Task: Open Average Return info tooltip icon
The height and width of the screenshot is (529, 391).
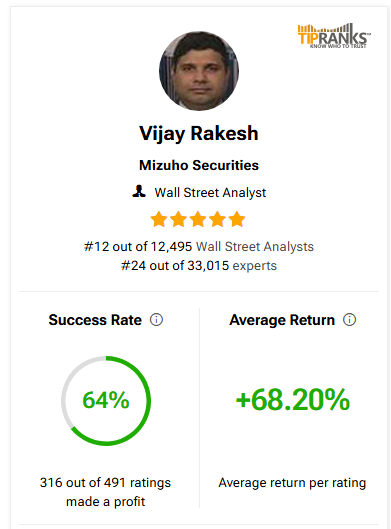Action: pyautogui.click(x=350, y=319)
